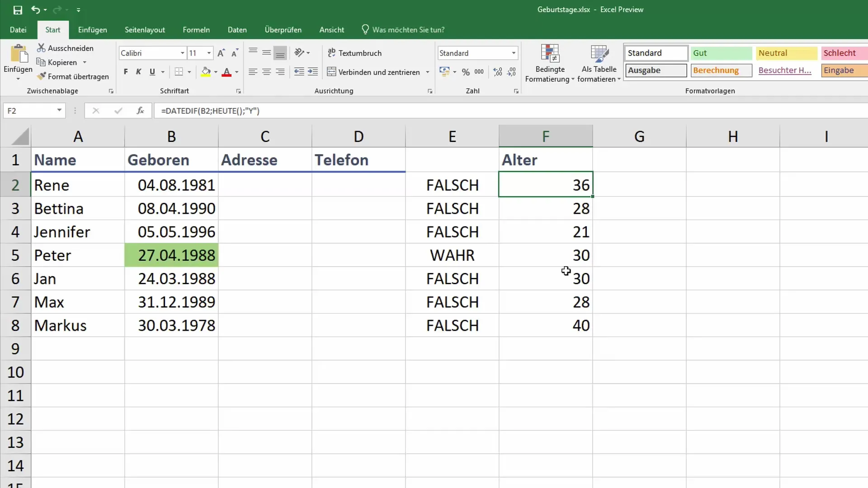Screen dimensions: 868x488
Task: Switch to the Formeln tab
Action: (x=196, y=30)
